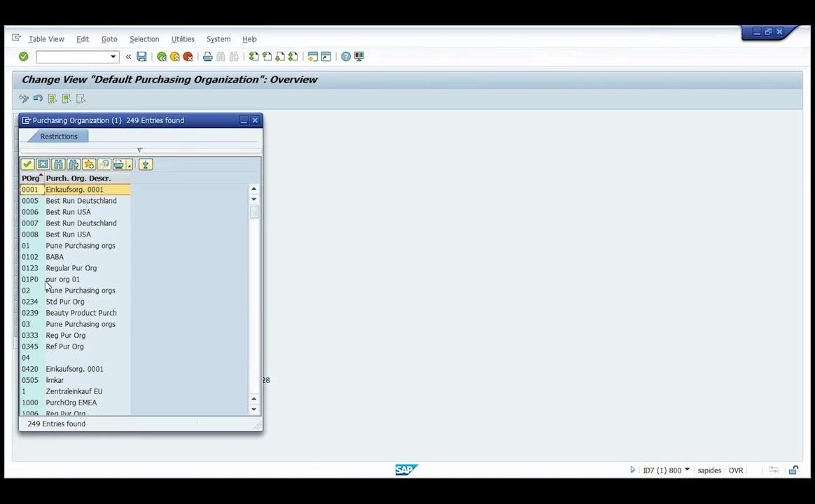Click the list scrollbar up arrow at top
The image size is (815, 504).
(253, 188)
